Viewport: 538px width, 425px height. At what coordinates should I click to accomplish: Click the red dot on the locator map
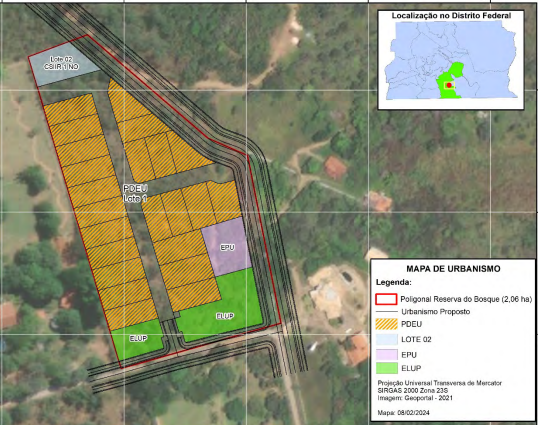[x=449, y=85]
